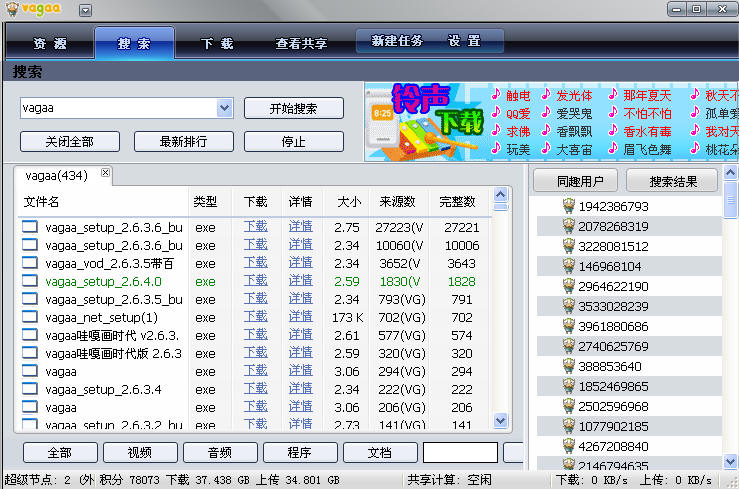Open the 资源 tab
739x489 pixels.
point(49,43)
